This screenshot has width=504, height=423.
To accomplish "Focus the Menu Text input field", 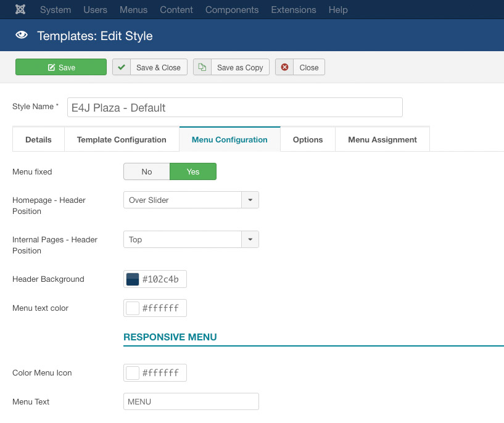I will [x=191, y=401].
